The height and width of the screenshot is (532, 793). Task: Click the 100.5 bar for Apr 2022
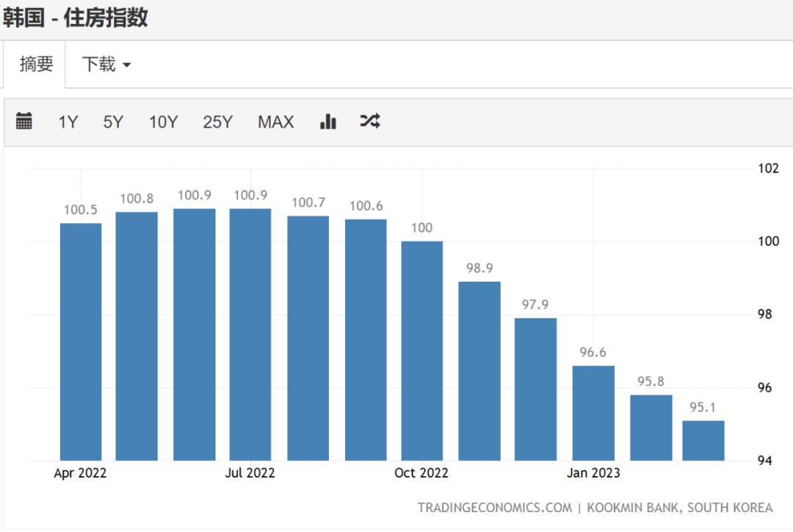pos(81,341)
